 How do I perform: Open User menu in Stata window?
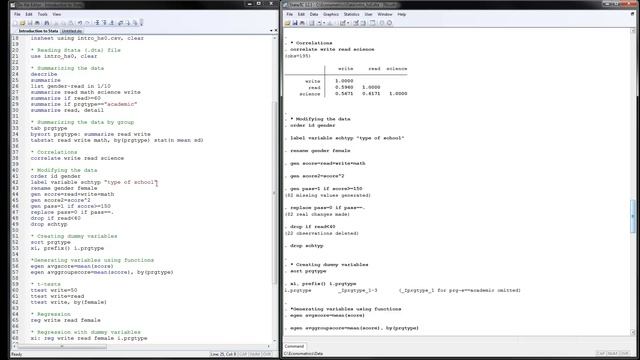(368, 14)
